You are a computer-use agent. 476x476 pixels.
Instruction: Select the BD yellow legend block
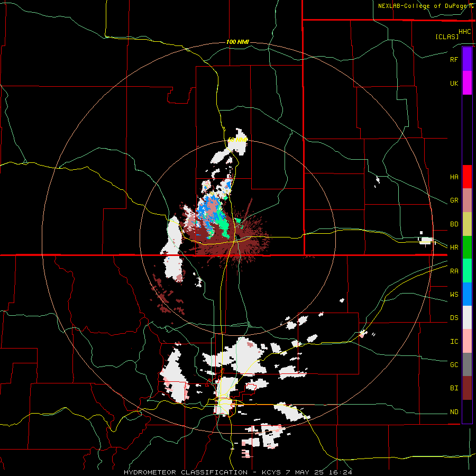coord(467,224)
